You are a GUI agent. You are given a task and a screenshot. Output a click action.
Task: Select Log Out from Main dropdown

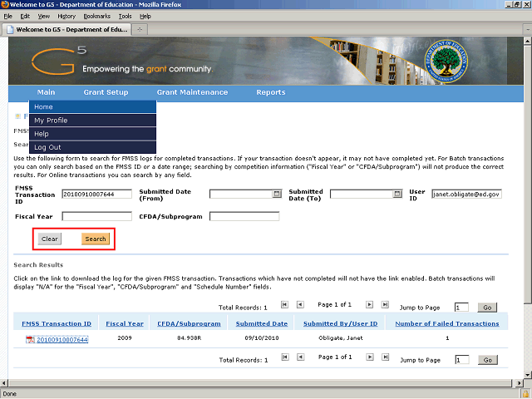[x=92, y=147]
